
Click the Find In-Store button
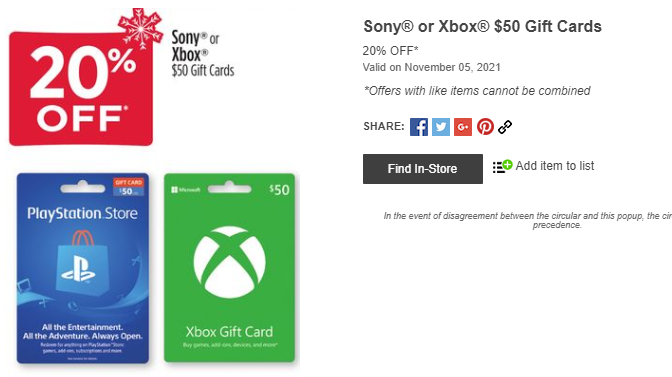point(423,169)
